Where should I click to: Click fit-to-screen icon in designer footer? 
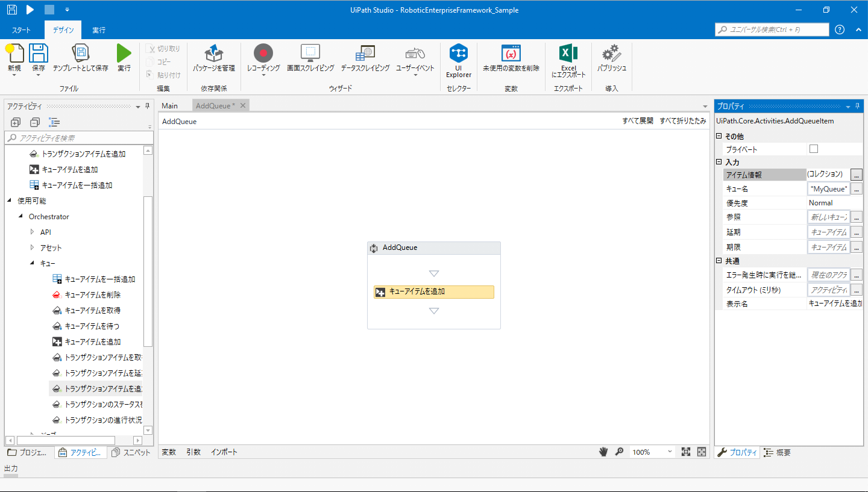(x=686, y=452)
